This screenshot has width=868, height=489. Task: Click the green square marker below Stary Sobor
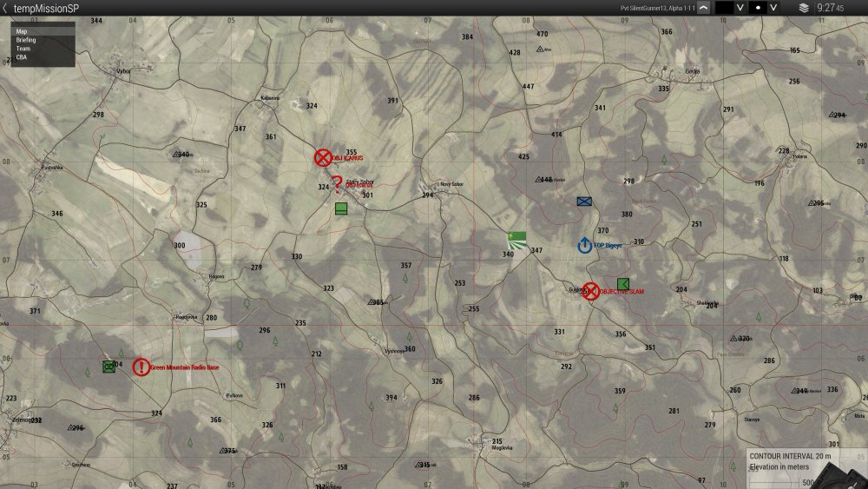tap(341, 208)
